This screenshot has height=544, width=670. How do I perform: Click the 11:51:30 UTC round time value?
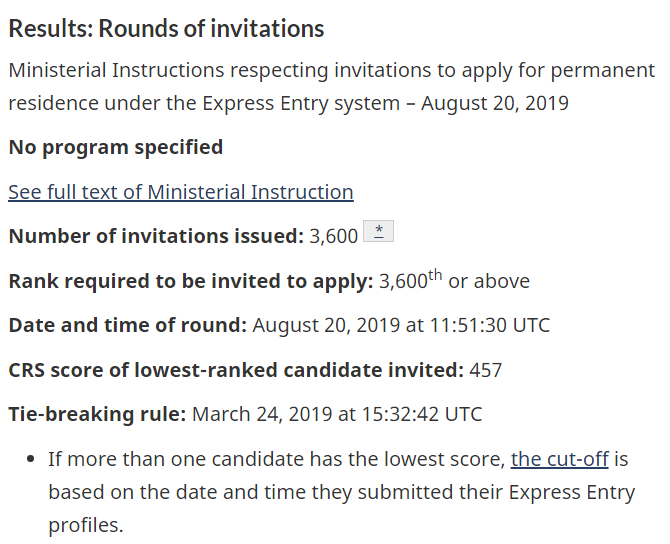point(489,325)
